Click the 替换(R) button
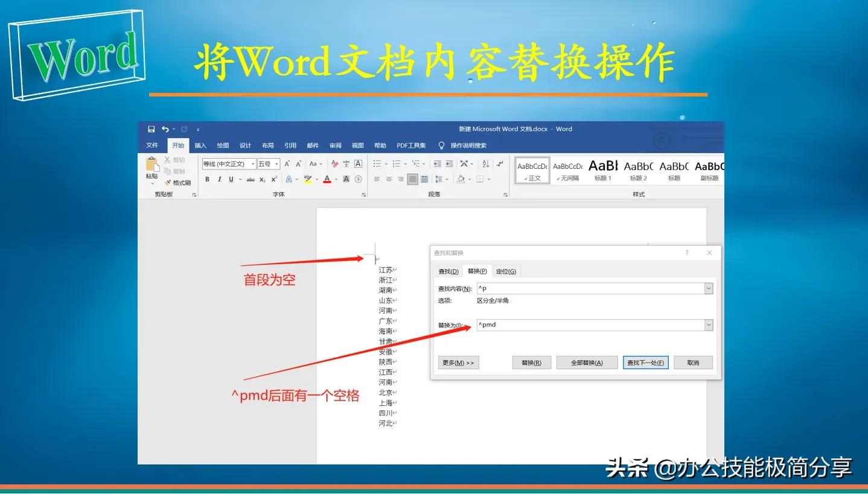Screen dimensions: 868x494 click(x=531, y=363)
